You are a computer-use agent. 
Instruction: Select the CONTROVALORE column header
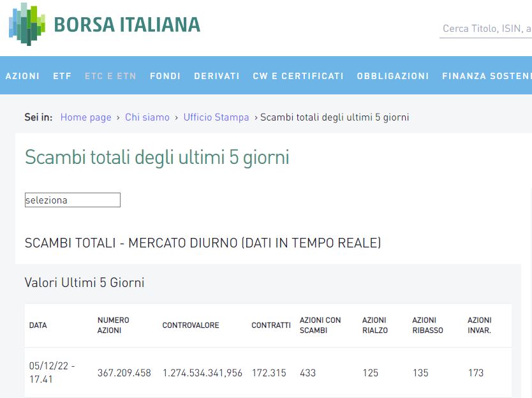click(x=191, y=325)
